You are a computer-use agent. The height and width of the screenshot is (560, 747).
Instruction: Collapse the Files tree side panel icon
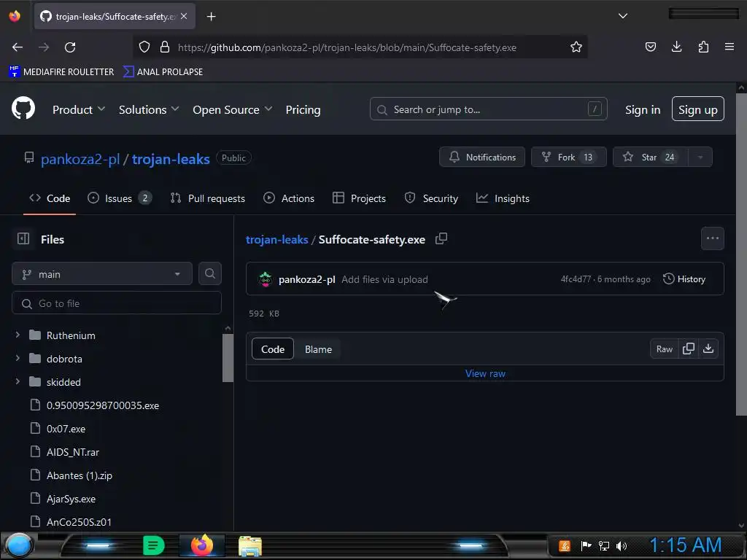click(23, 238)
